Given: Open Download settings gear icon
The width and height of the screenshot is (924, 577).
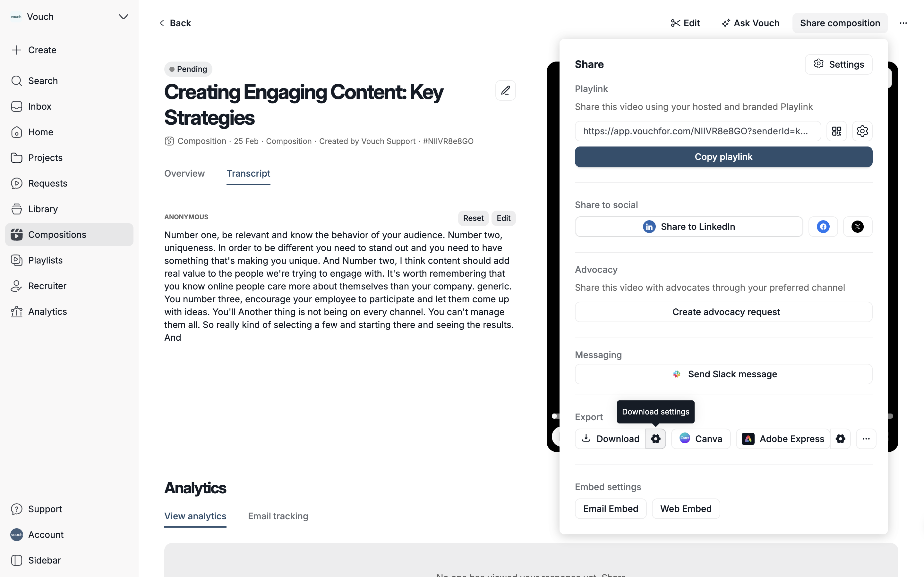Looking at the screenshot, I should (x=655, y=439).
